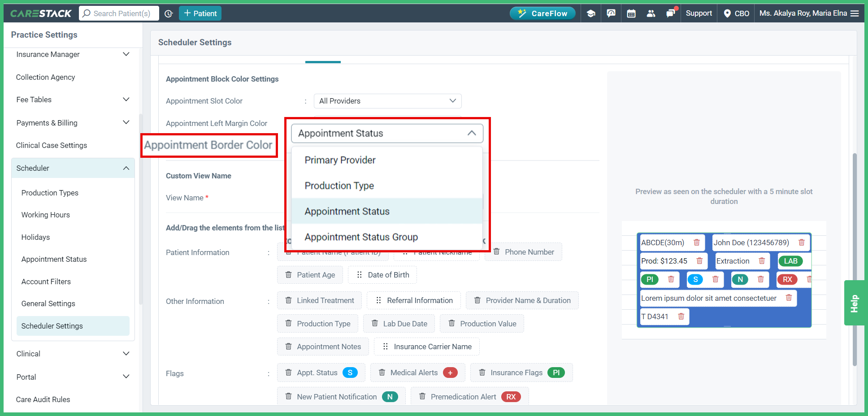868x416 pixels.
Task: Open the CBO location picker
Action: click(735, 13)
